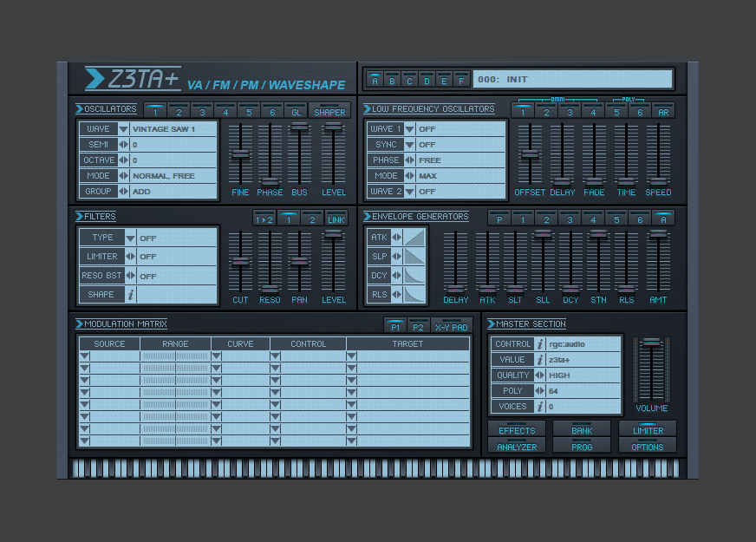Click the master VOLUME slider
This screenshot has width=756, height=542.
pyautogui.click(x=651, y=370)
